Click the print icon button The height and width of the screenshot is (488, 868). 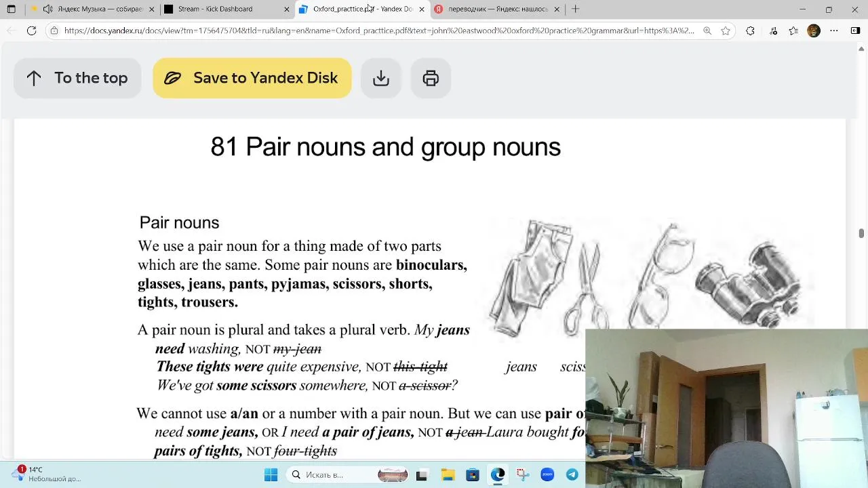point(431,78)
